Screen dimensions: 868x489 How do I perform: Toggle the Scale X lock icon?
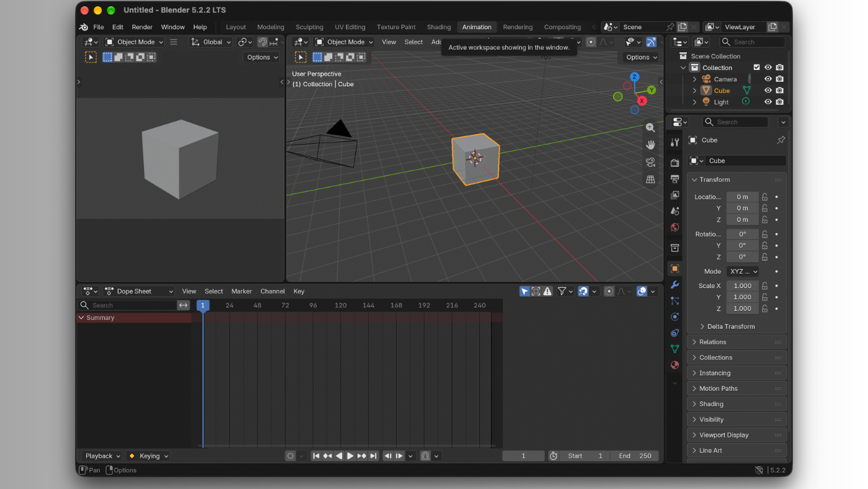tap(765, 285)
